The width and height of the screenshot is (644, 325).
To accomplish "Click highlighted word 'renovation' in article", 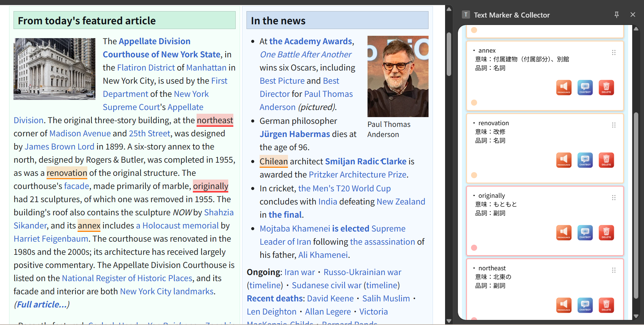I will click(67, 173).
